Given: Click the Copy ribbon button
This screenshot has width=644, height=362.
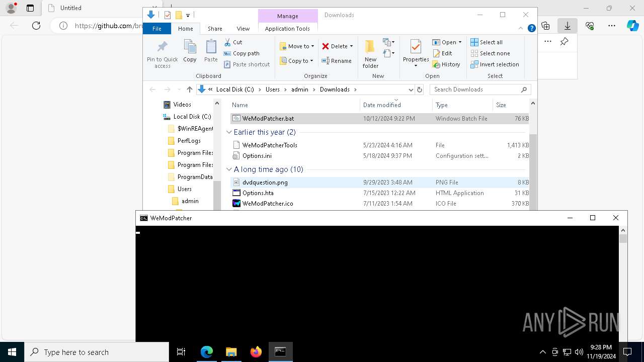Looking at the screenshot, I should point(190,51).
